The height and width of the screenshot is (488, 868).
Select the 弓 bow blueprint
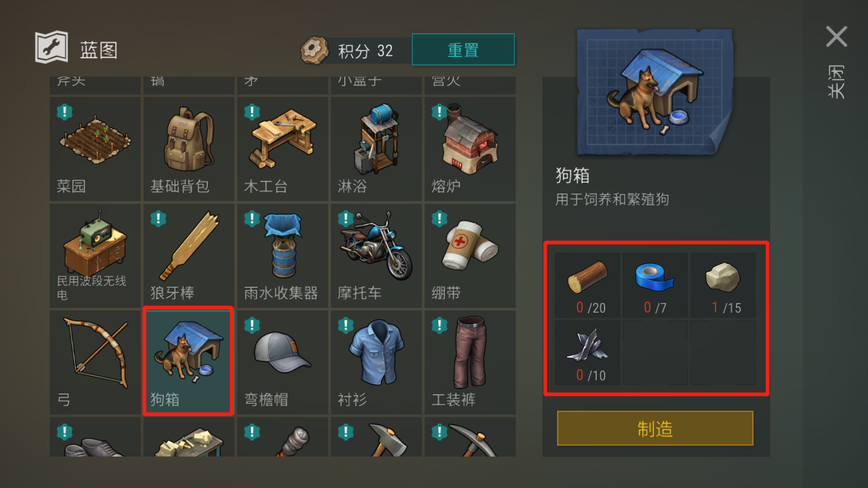[95, 362]
